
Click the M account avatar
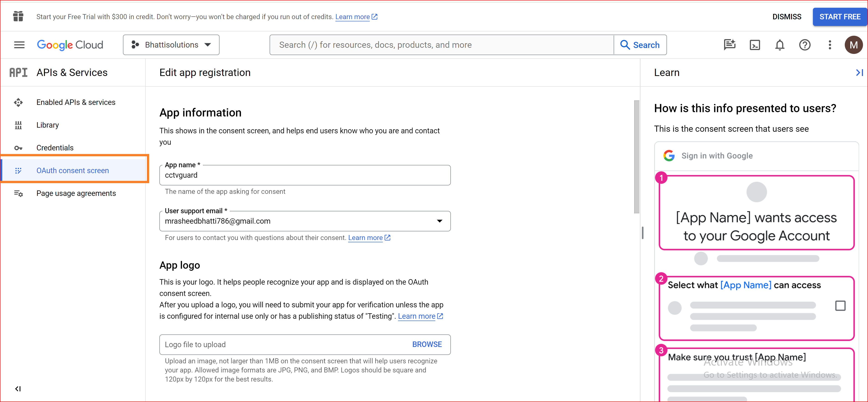point(854,45)
